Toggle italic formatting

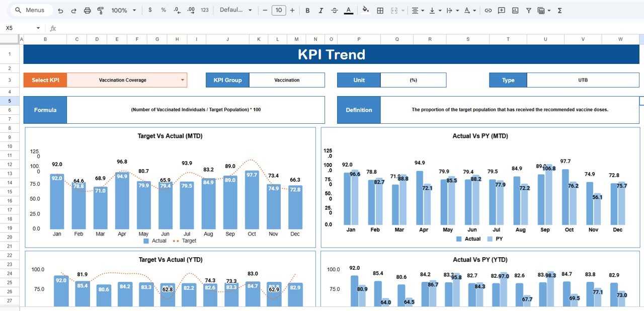(320, 10)
